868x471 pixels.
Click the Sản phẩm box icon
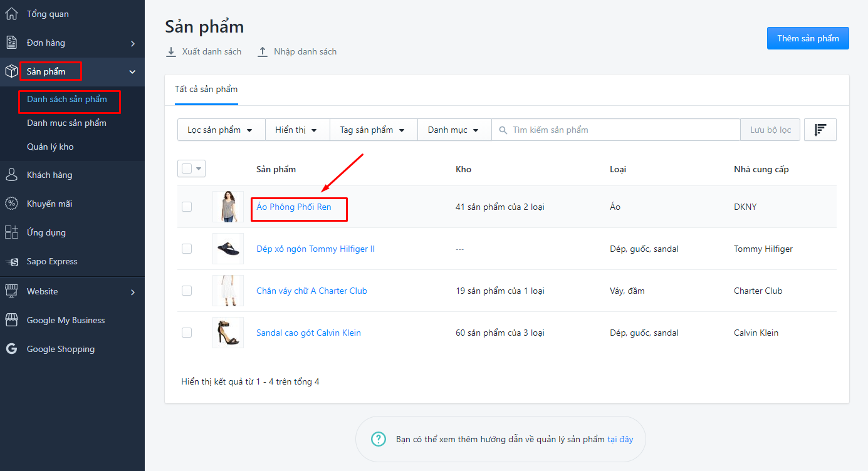[x=11, y=71]
